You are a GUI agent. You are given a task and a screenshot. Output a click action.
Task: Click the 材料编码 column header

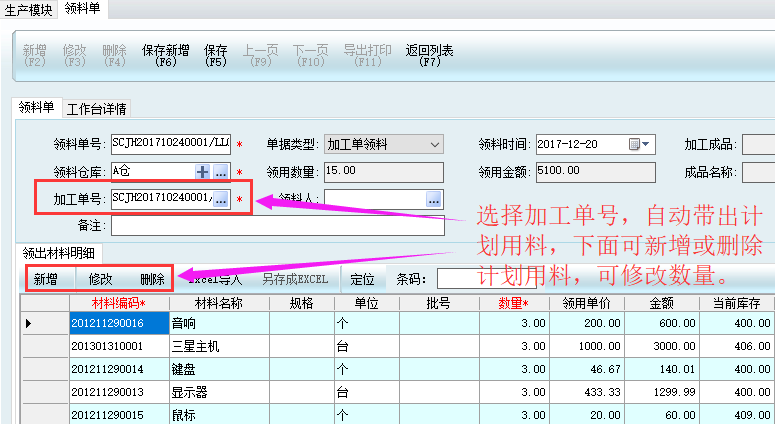[119, 303]
